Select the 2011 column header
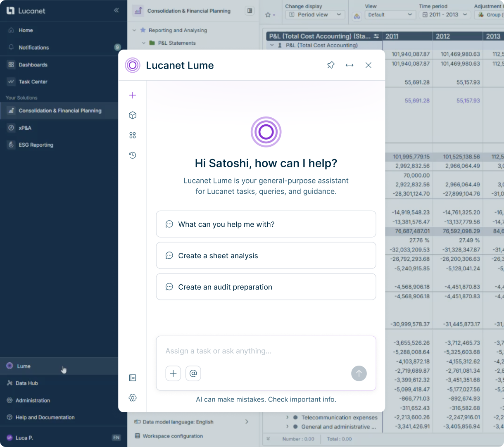Viewport: 504px width, 447px height. 392,36
